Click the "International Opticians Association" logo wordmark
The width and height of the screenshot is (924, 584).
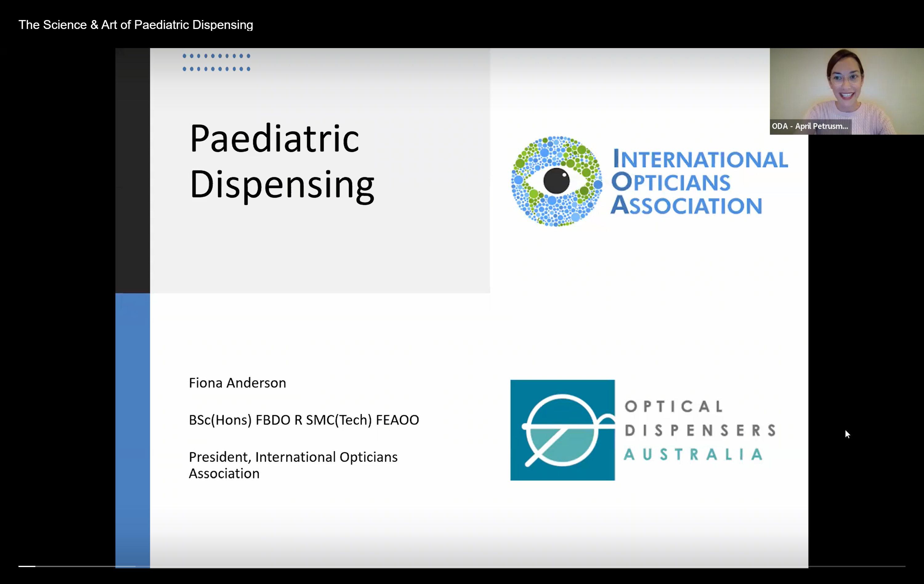click(699, 182)
